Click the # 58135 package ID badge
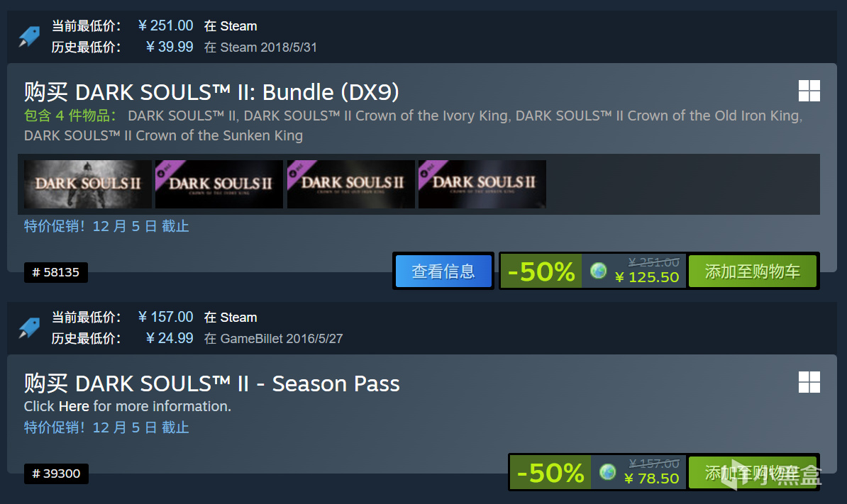This screenshot has height=504, width=847. (x=55, y=272)
